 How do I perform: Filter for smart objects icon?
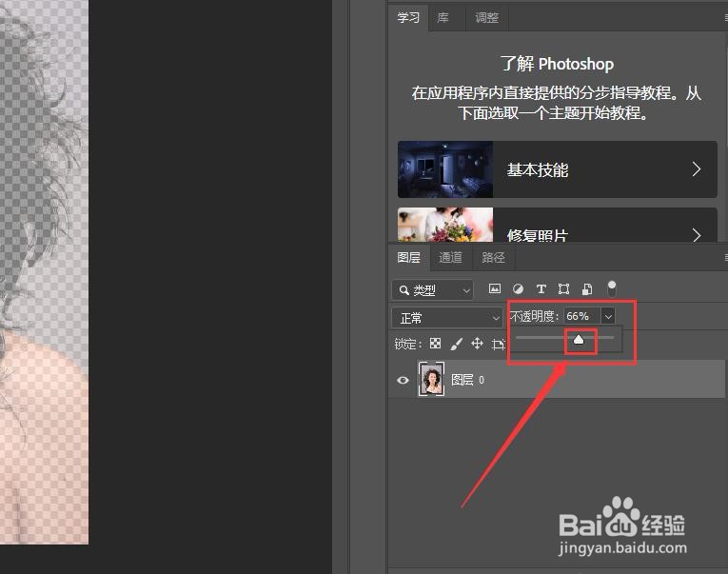click(x=587, y=288)
